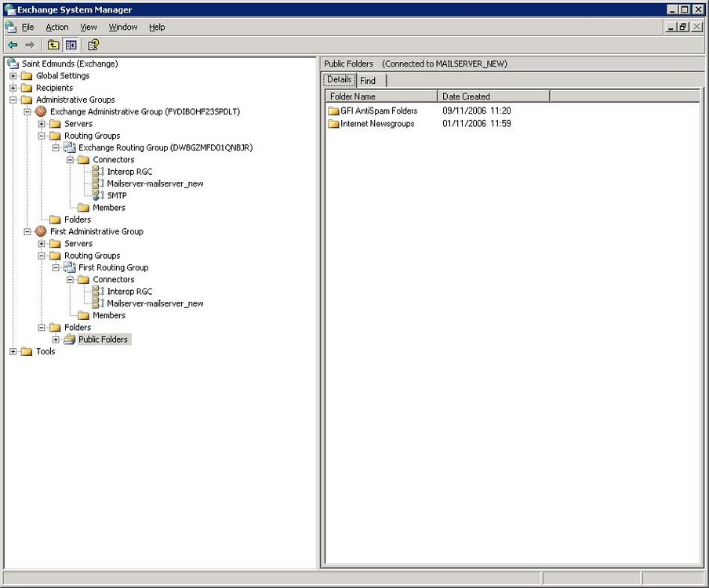Restore the inner MMC child window

683,27
